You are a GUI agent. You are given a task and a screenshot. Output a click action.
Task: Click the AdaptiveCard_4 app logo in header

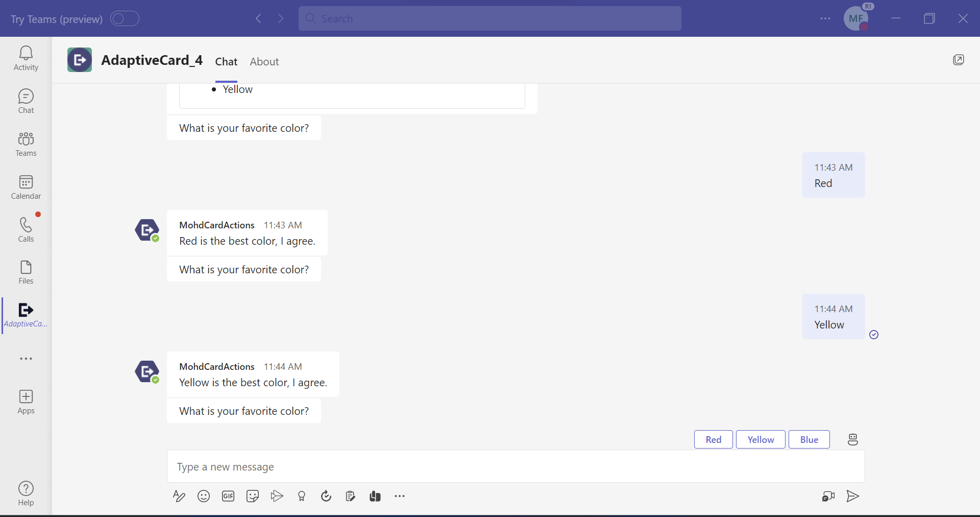80,60
